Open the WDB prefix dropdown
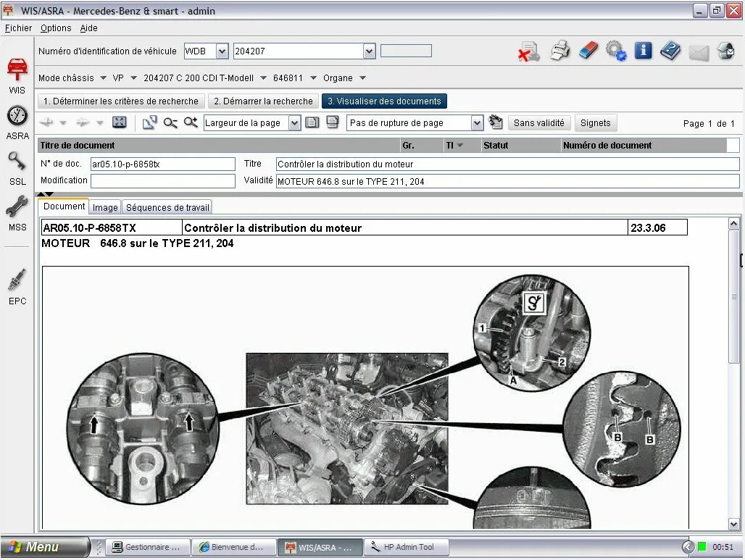Screen dimensions: 745x560 pos(222,51)
